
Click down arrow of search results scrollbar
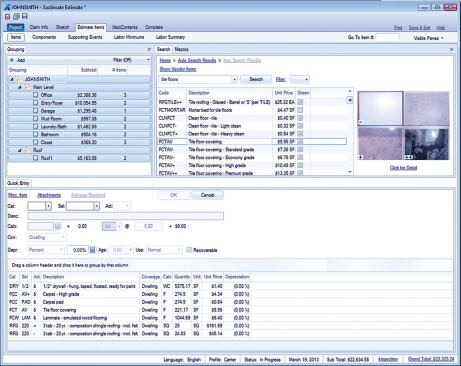pos(350,172)
